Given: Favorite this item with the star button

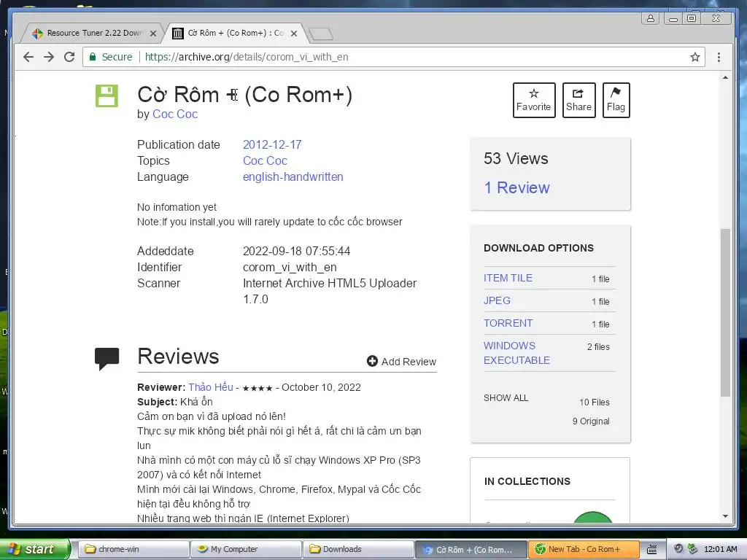Looking at the screenshot, I should (x=534, y=100).
